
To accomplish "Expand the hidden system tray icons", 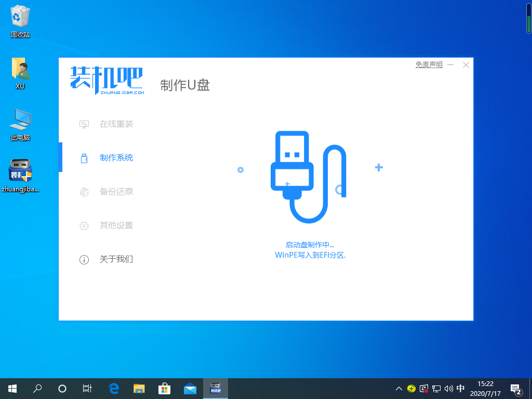I will (398, 388).
